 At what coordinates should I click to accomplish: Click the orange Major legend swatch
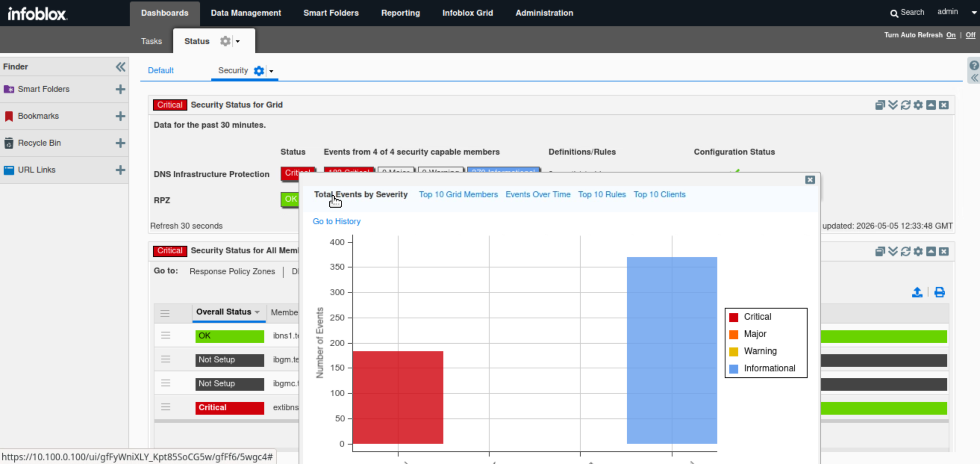[733, 334]
